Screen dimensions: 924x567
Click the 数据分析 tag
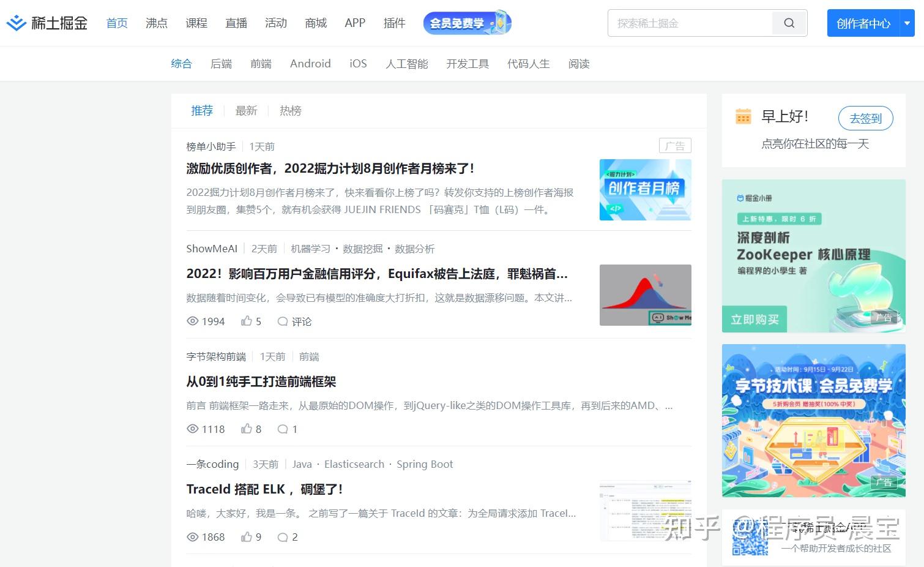(x=414, y=249)
